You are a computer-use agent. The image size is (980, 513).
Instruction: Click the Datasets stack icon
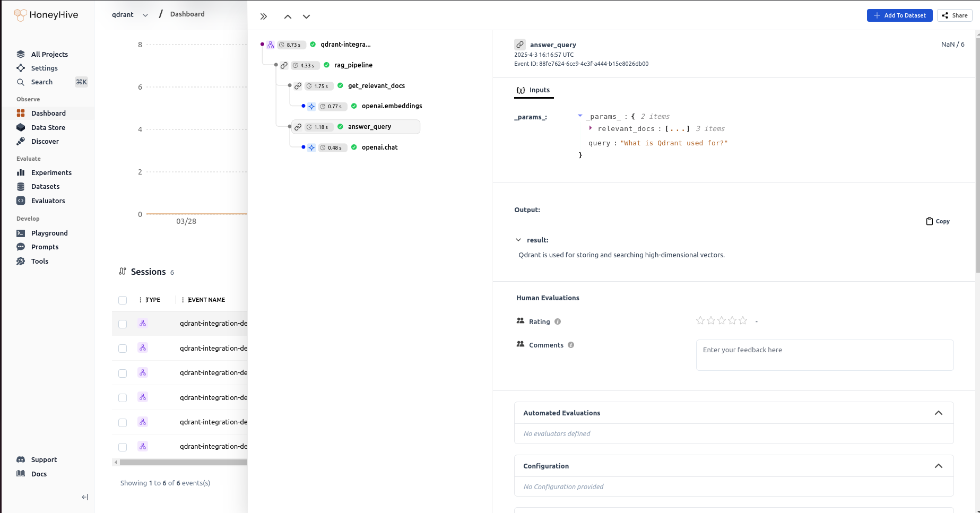pos(21,186)
